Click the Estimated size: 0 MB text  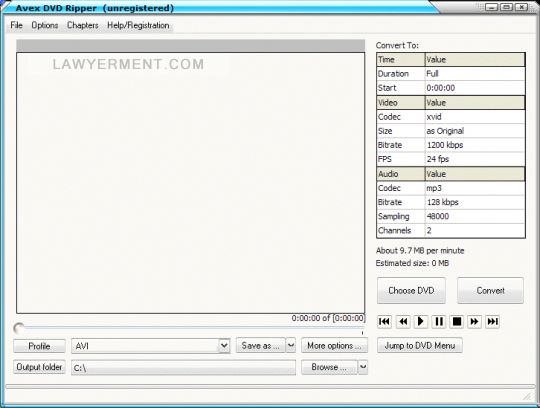pos(412,263)
